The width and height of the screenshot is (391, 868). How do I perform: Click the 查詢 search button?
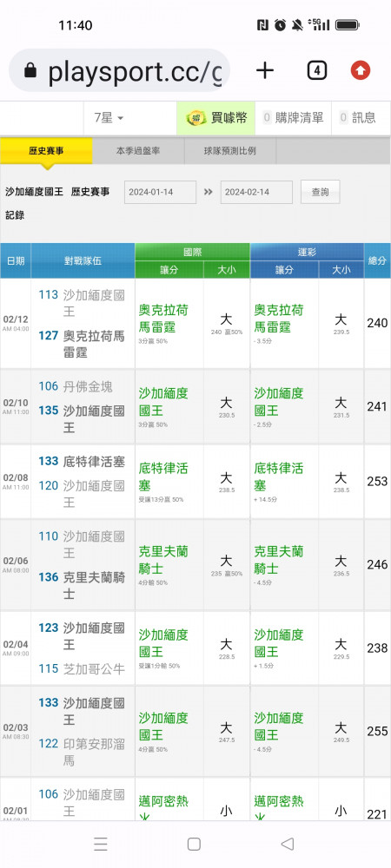(x=320, y=192)
